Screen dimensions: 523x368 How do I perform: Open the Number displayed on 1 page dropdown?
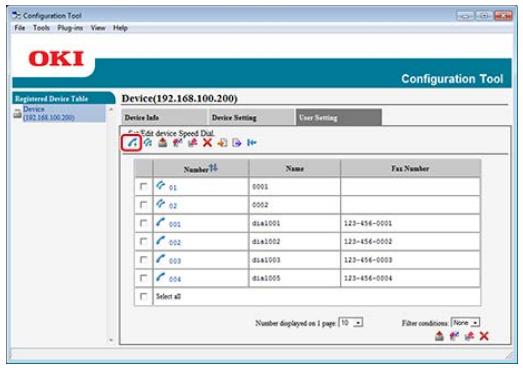click(x=351, y=323)
